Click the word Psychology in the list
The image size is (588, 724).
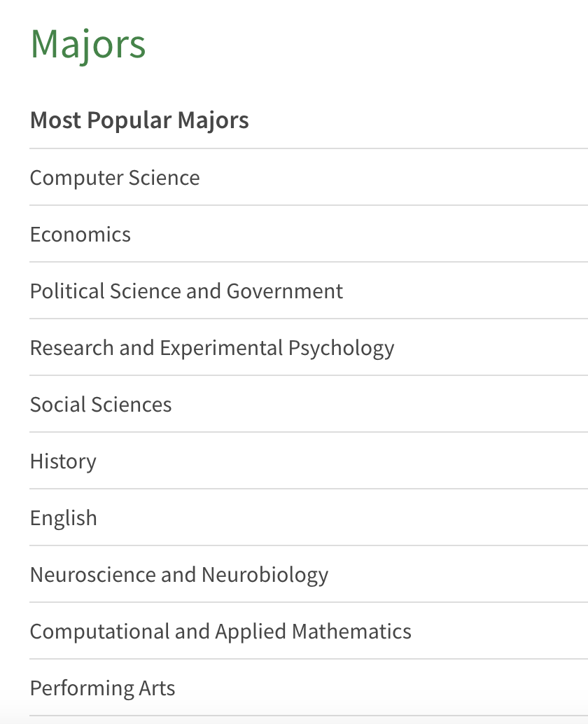pos(342,349)
